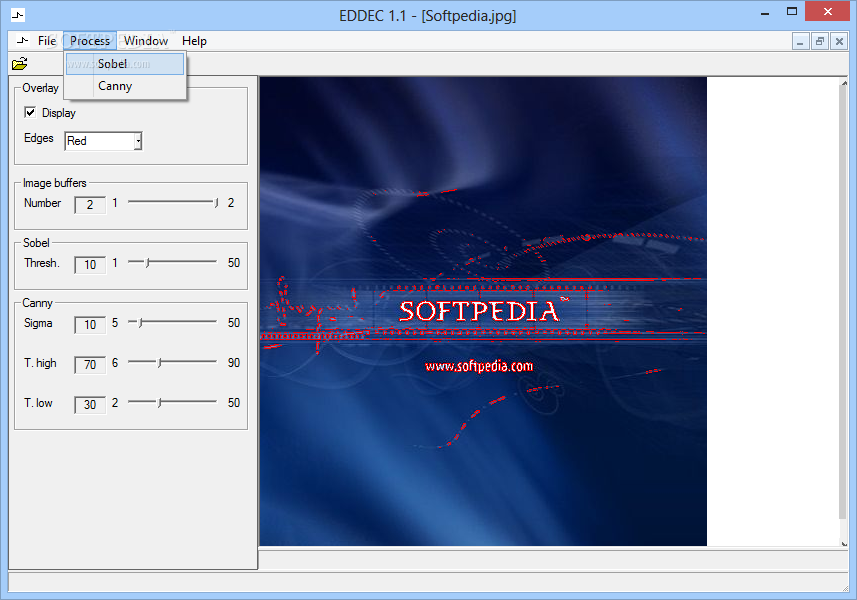The width and height of the screenshot is (857, 600).
Task: Open the Window menu
Action: coord(146,41)
